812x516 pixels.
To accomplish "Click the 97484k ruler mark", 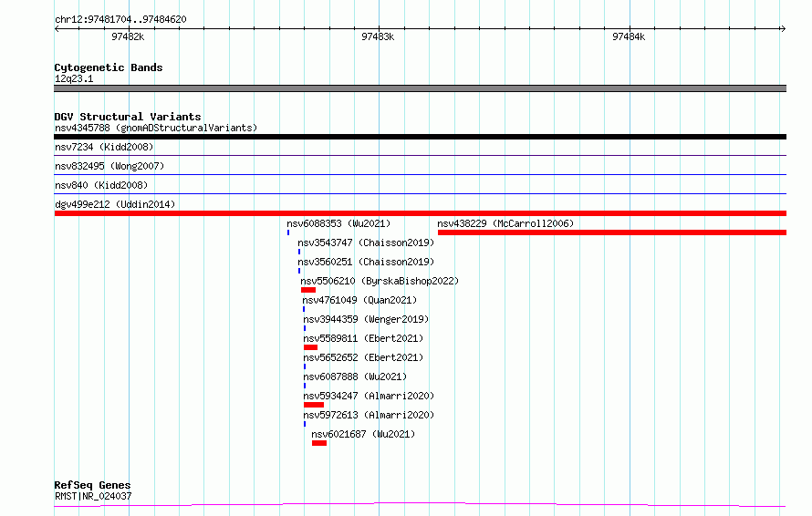I will coord(629,36).
